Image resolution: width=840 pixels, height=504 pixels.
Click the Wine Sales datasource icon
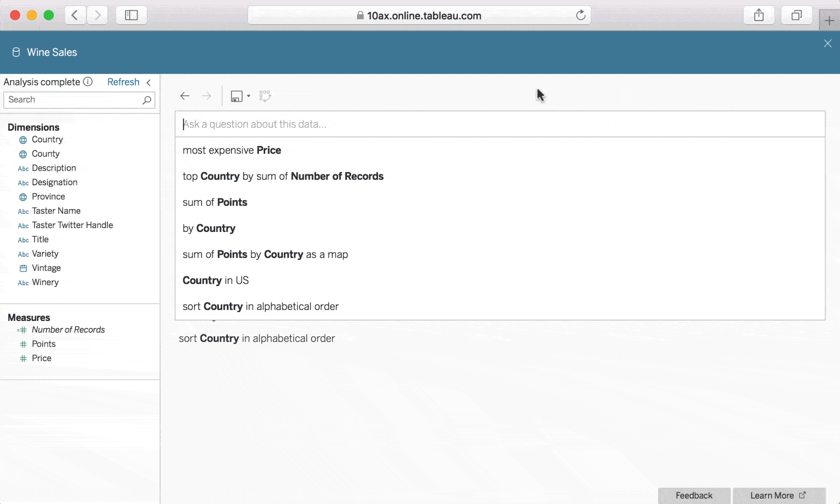click(x=16, y=52)
